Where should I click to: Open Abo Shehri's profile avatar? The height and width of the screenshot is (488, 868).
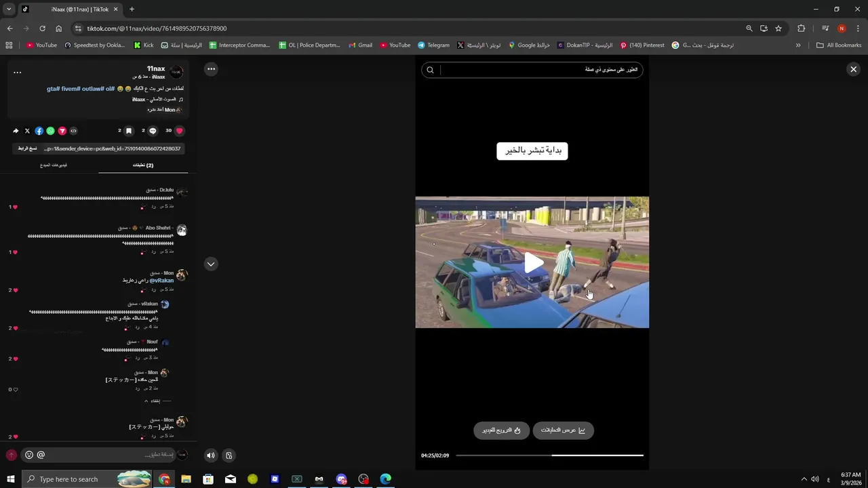point(181,230)
